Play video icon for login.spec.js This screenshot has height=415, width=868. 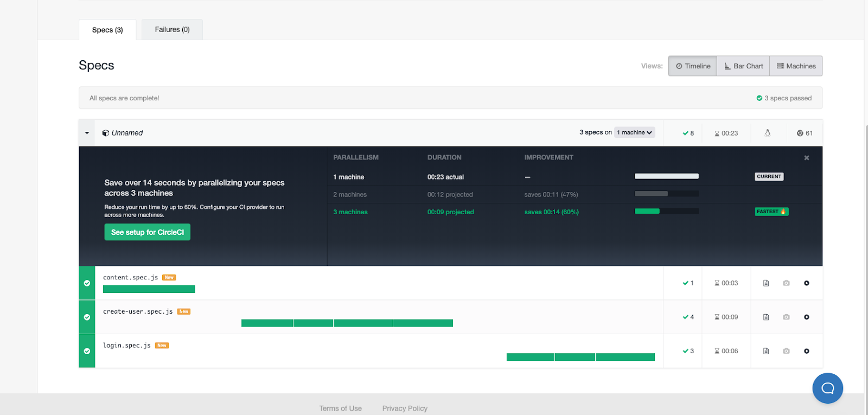tap(807, 351)
